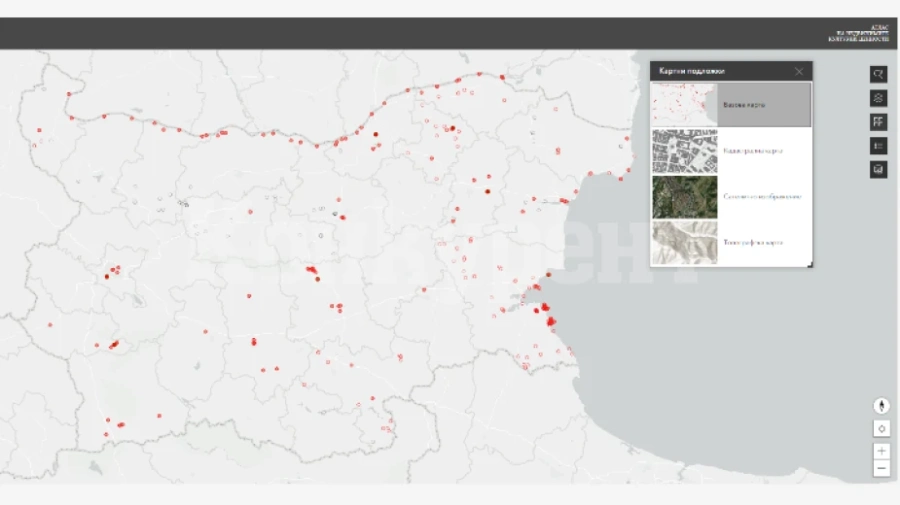Pick the Топографска карта basemap label
Screen dimensions: 900x505
pyautogui.click(x=752, y=243)
